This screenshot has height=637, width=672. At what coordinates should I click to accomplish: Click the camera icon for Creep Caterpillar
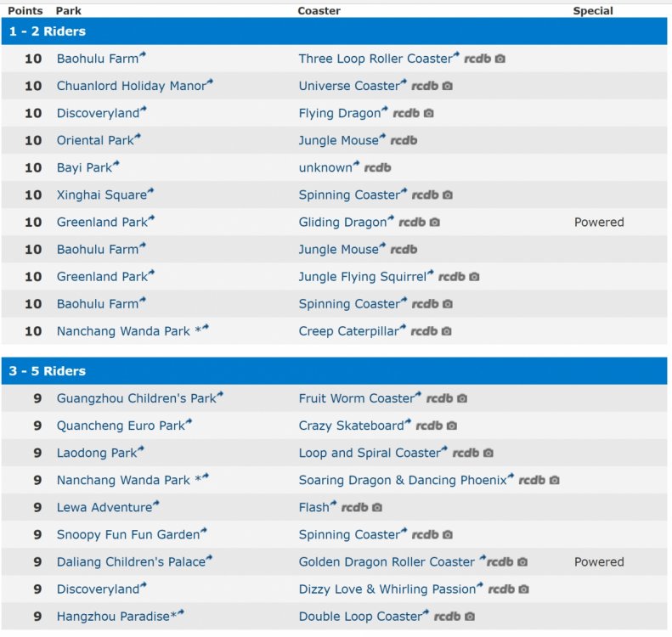[x=447, y=331]
